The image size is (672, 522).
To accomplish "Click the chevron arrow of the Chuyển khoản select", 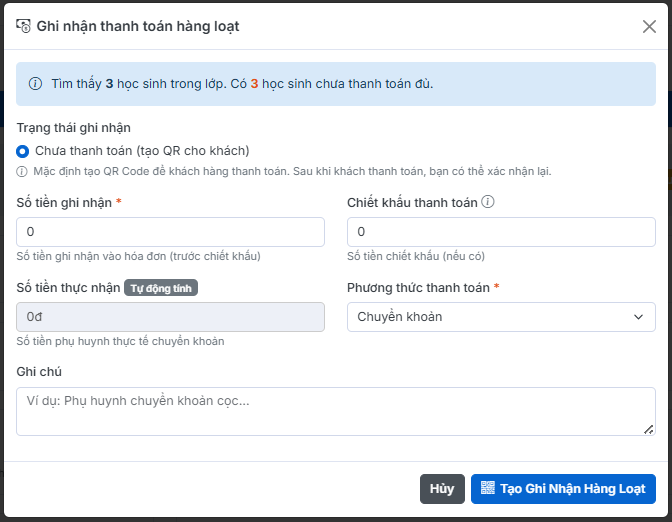I will point(639,317).
